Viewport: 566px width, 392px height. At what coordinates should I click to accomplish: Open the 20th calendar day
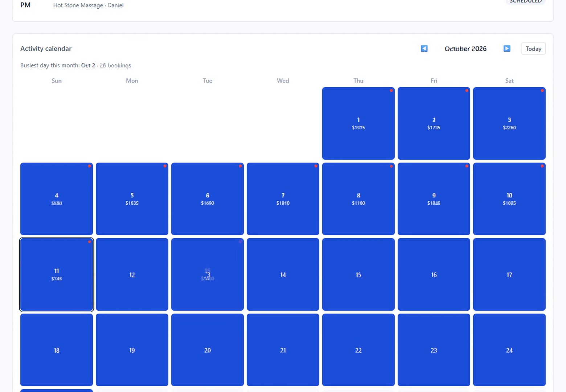[x=208, y=350]
